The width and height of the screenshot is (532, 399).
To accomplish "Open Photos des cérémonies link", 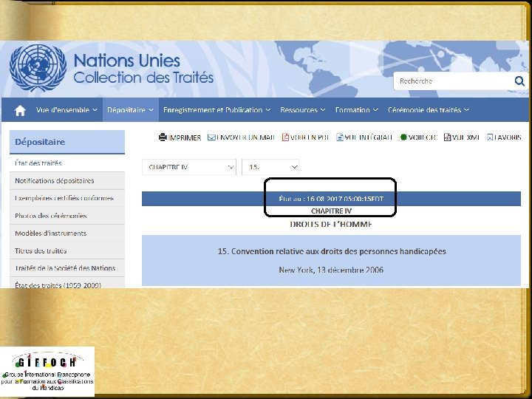I will 67,216.
